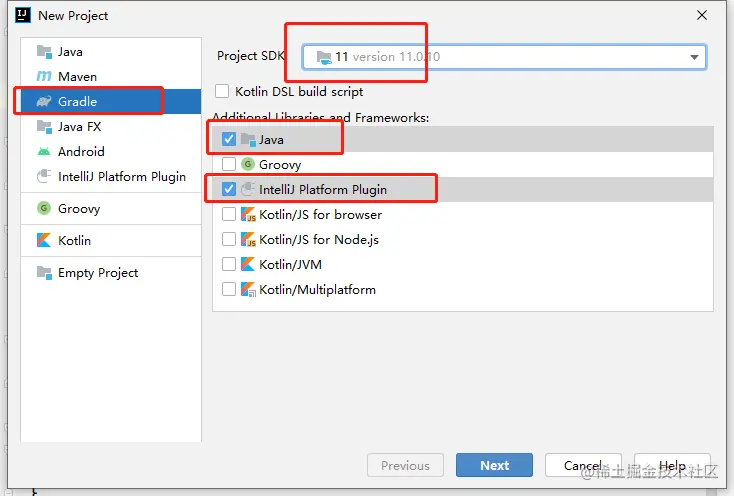734x496 pixels.
Task: Click the SDK folder icon in dropdown
Action: tap(324, 58)
